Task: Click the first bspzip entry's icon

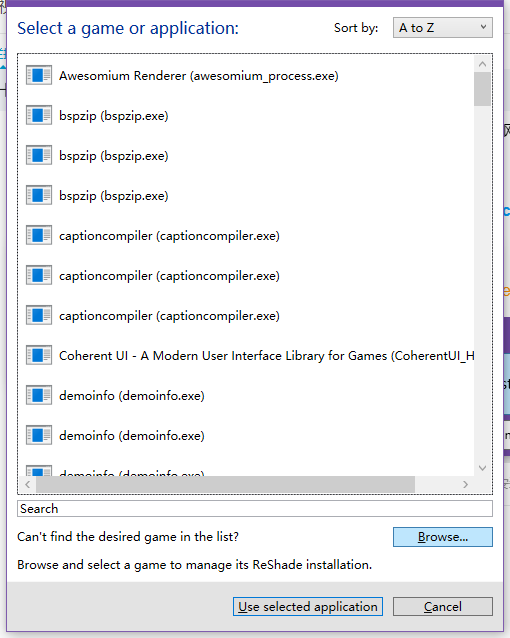Action: tap(39, 115)
